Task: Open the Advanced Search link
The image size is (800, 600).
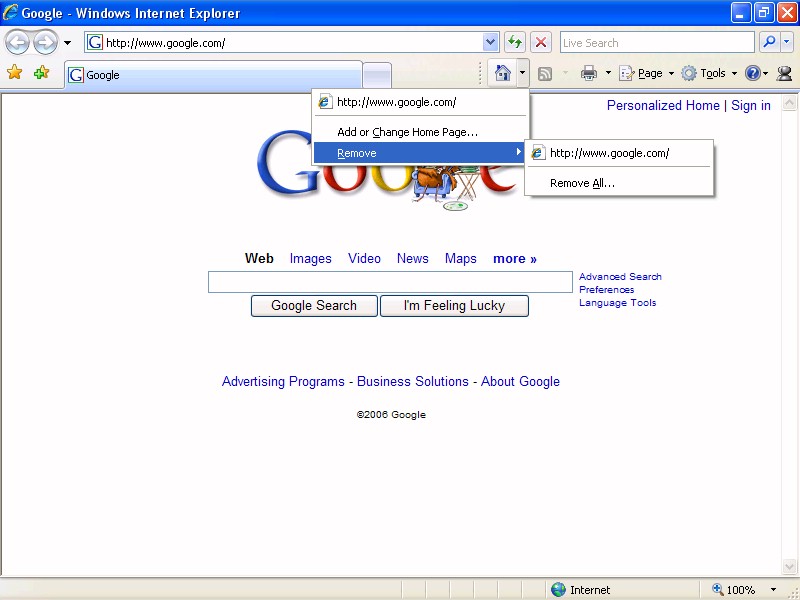Action: [620, 277]
